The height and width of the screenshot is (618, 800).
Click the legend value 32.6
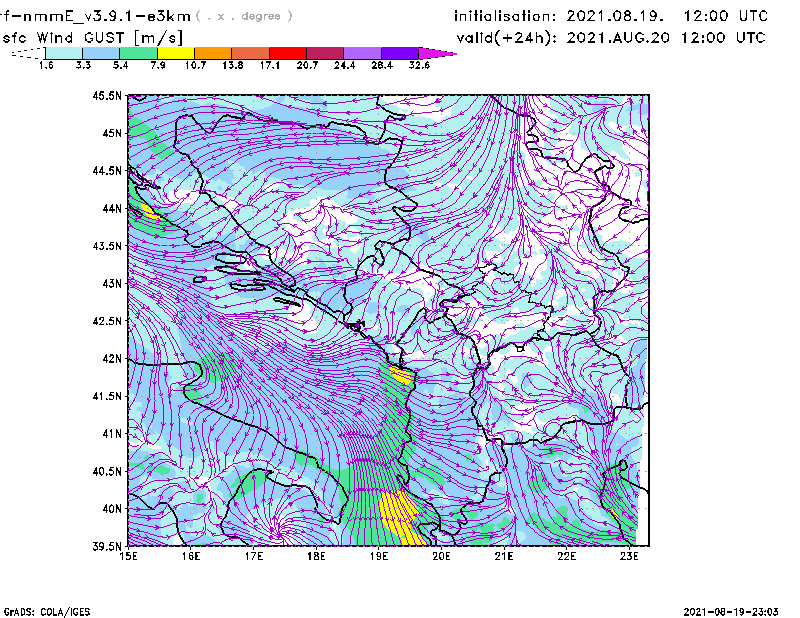click(x=419, y=65)
